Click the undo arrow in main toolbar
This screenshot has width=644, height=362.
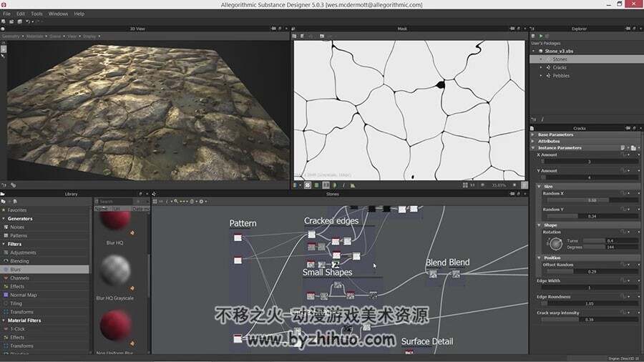28,21
